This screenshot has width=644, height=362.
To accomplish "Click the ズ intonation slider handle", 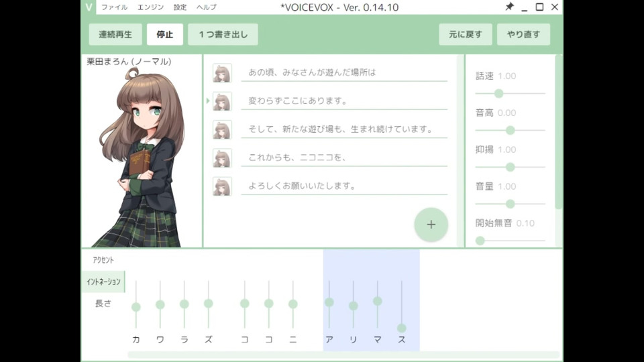I will click(x=208, y=303).
